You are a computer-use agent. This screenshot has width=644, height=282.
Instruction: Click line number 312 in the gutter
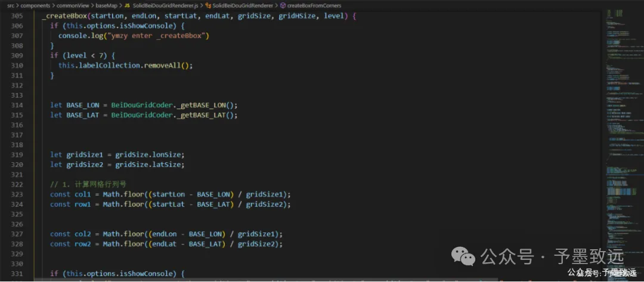click(x=17, y=85)
